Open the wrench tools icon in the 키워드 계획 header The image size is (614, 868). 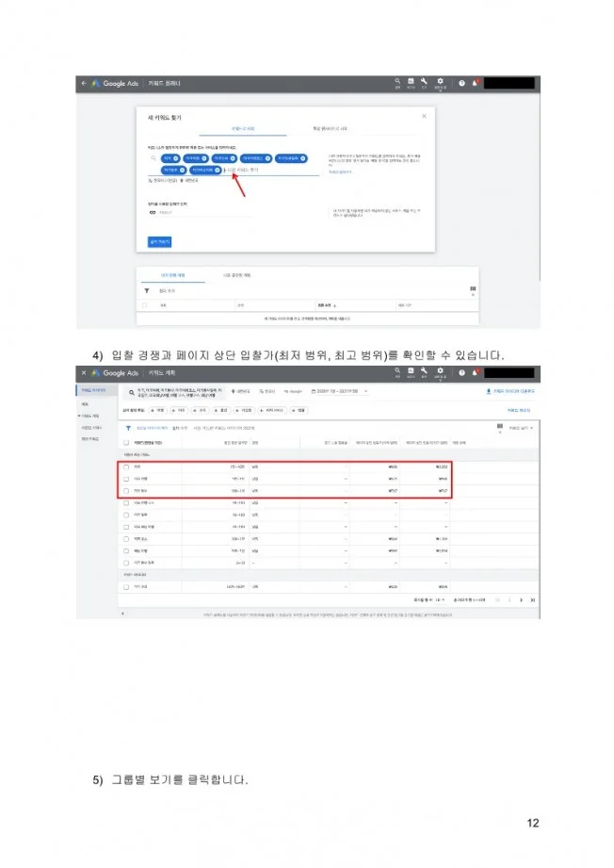[425, 371]
